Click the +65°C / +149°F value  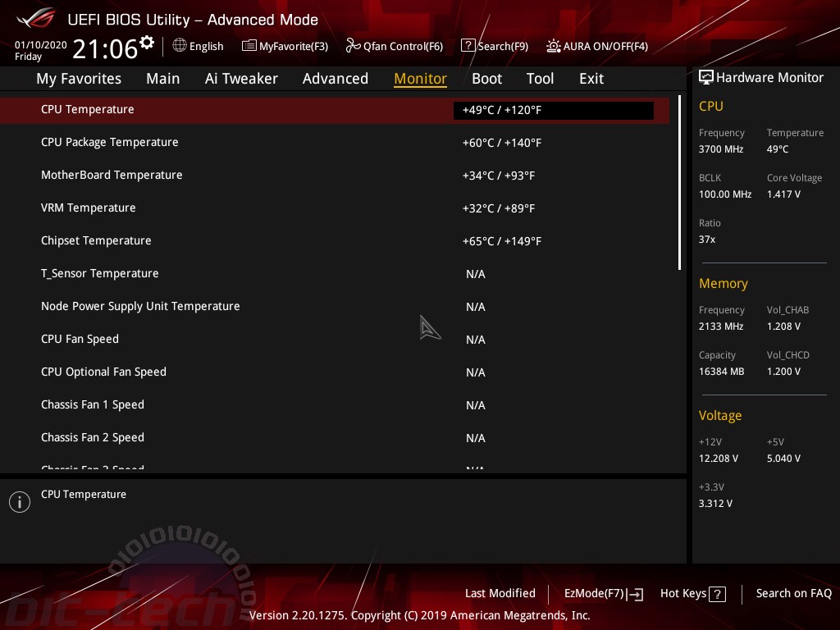tap(502, 241)
